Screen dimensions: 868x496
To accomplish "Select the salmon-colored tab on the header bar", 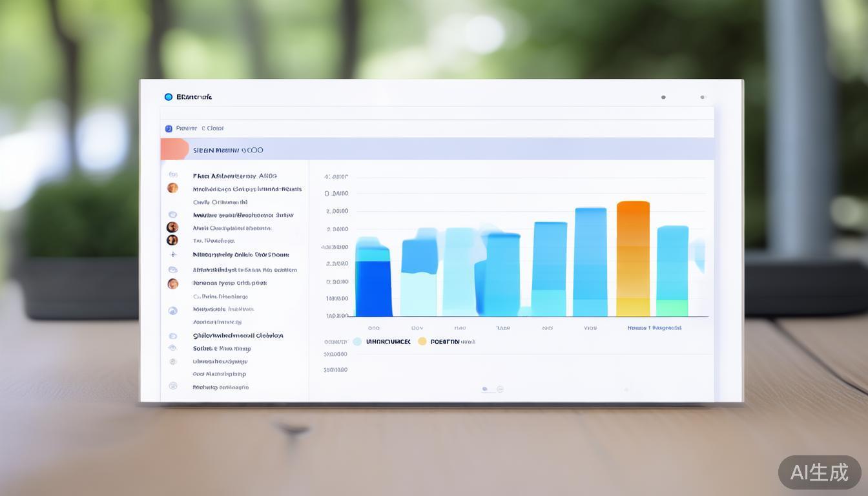I will 174,149.
